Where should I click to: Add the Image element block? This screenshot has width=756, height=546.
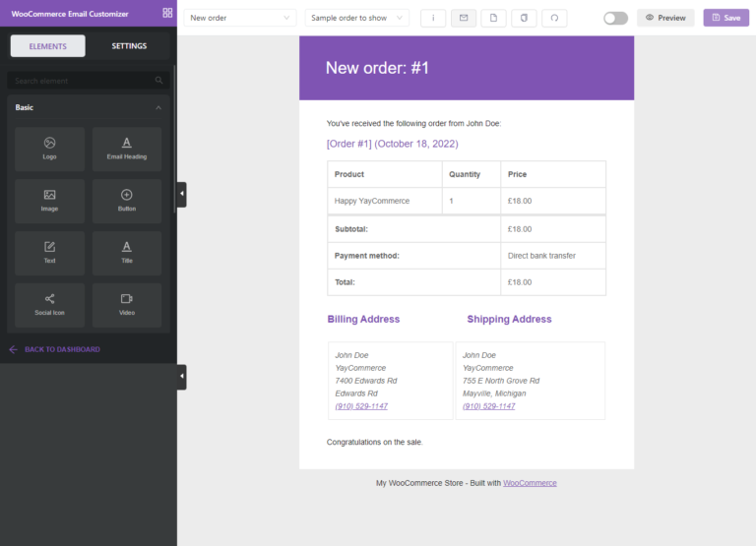pos(49,201)
